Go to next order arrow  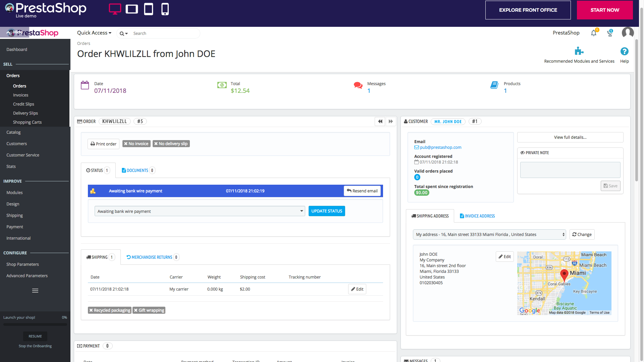(391, 121)
